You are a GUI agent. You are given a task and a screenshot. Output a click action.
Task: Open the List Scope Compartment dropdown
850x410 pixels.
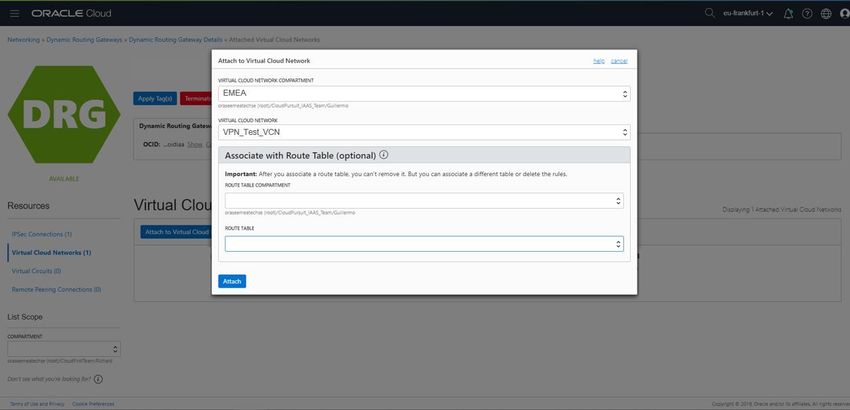point(64,349)
